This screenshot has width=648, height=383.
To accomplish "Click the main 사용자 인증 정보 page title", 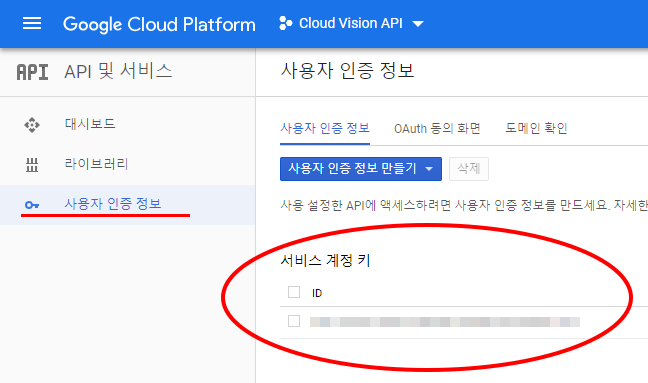I will (347, 71).
